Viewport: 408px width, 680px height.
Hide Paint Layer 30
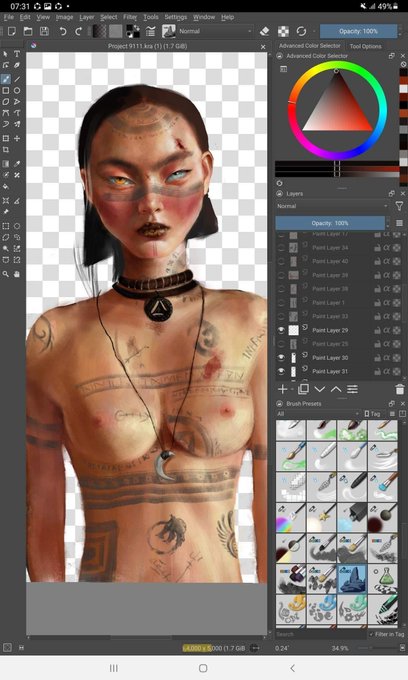(281, 357)
